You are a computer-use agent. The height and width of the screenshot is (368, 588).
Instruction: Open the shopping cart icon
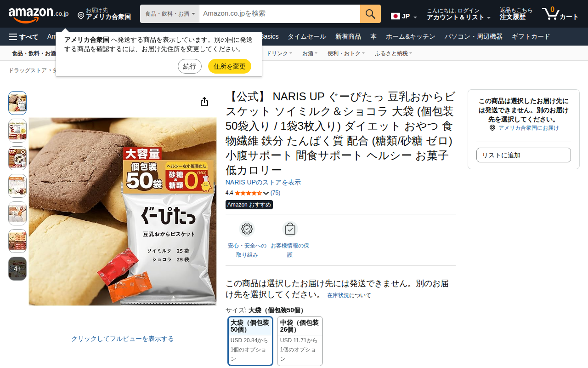point(550,14)
